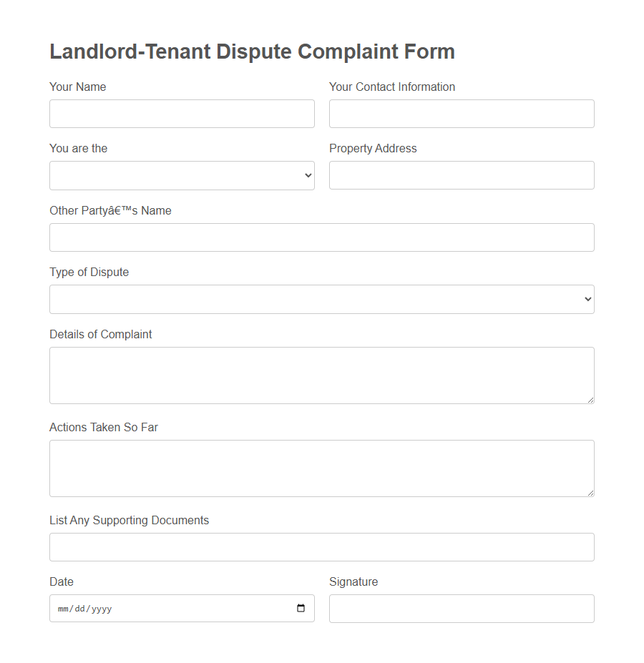Click the chevron on the 'You are the' dropdown
644x663 pixels.
tap(308, 175)
